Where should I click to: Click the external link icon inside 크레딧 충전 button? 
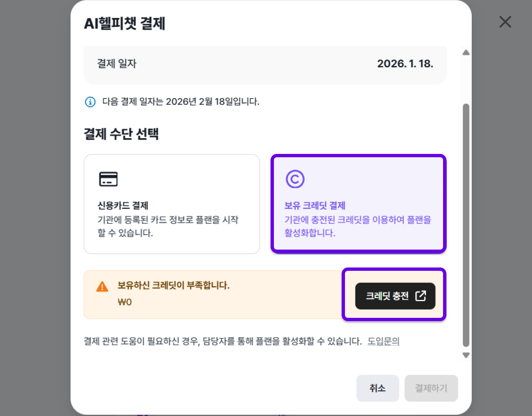(421, 296)
